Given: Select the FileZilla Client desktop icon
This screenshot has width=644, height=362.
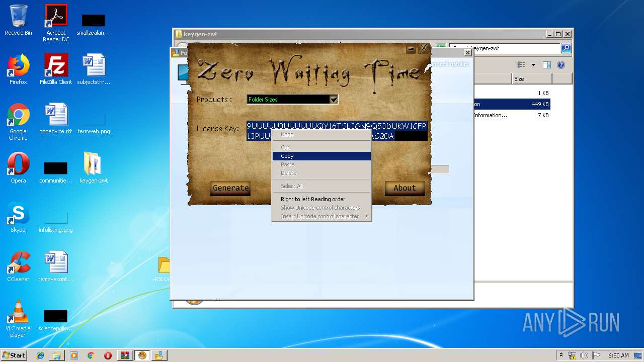Looking at the screenshot, I should pyautogui.click(x=56, y=69).
